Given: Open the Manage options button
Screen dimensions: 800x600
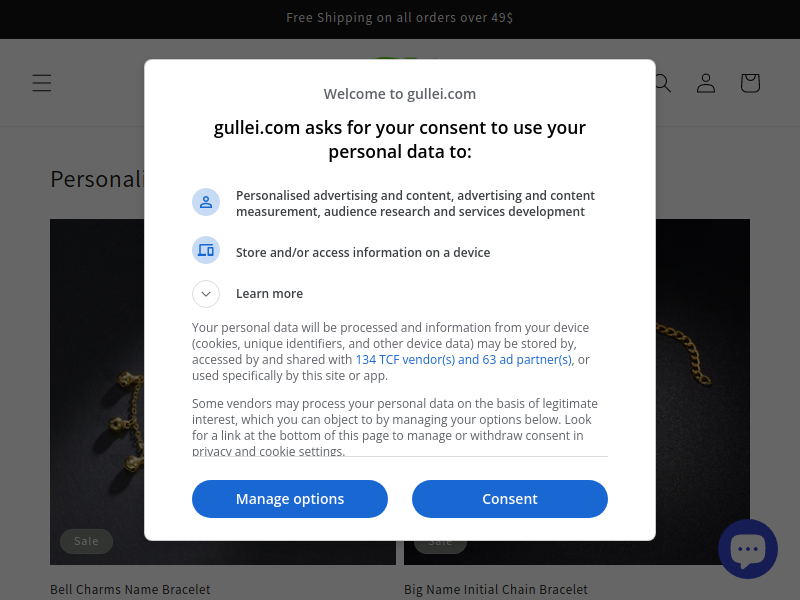Looking at the screenshot, I should tap(290, 499).
